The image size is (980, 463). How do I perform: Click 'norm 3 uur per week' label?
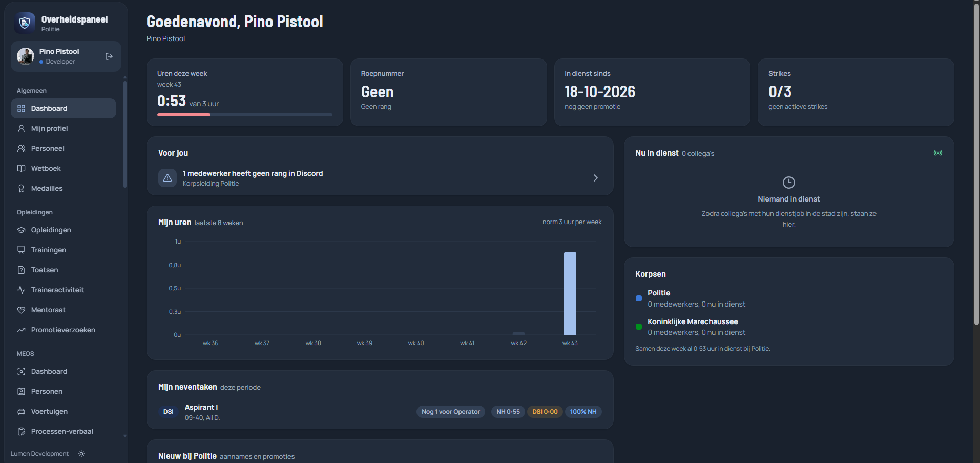pyautogui.click(x=572, y=222)
